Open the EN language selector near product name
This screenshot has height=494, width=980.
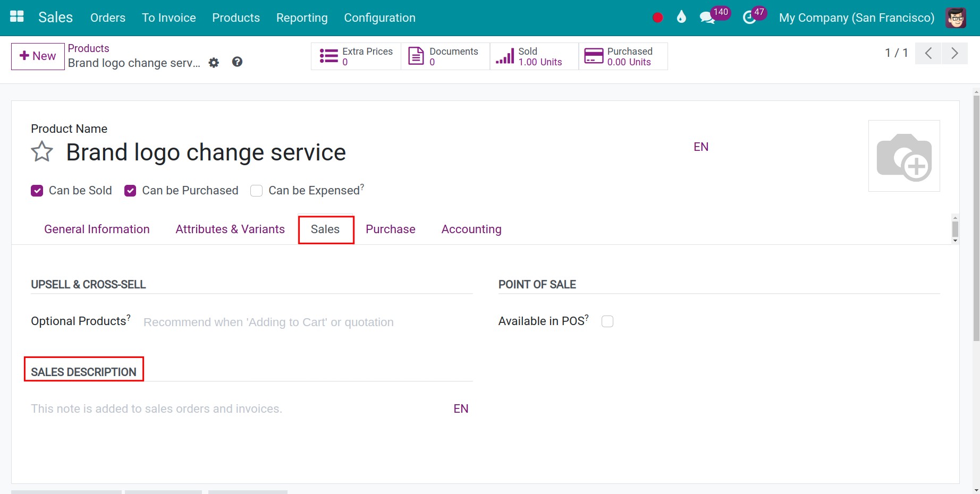[x=700, y=147]
